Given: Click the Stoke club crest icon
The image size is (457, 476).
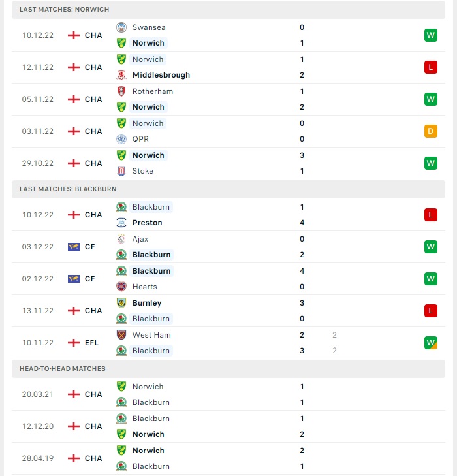Looking at the screenshot, I should click(x=121, y=171).
